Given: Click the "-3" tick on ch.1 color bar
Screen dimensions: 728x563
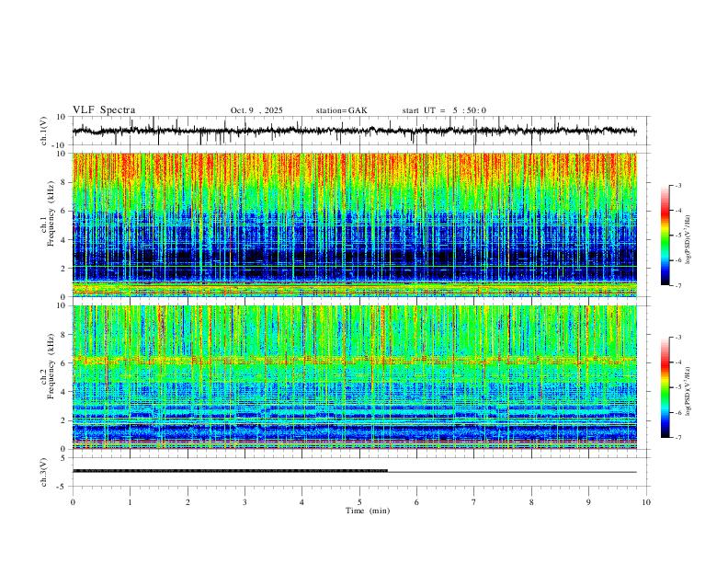Looking at the screenshot, I should point(677,185).
